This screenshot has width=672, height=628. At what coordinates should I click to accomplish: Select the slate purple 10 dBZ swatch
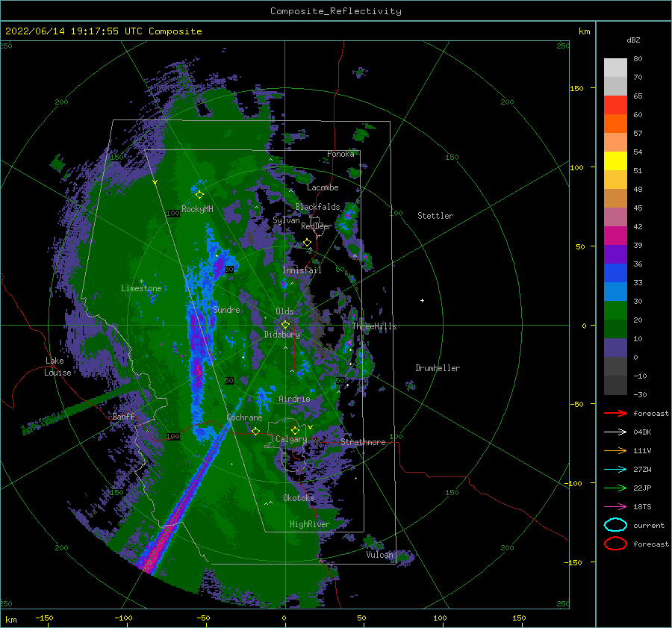(615, 347)
